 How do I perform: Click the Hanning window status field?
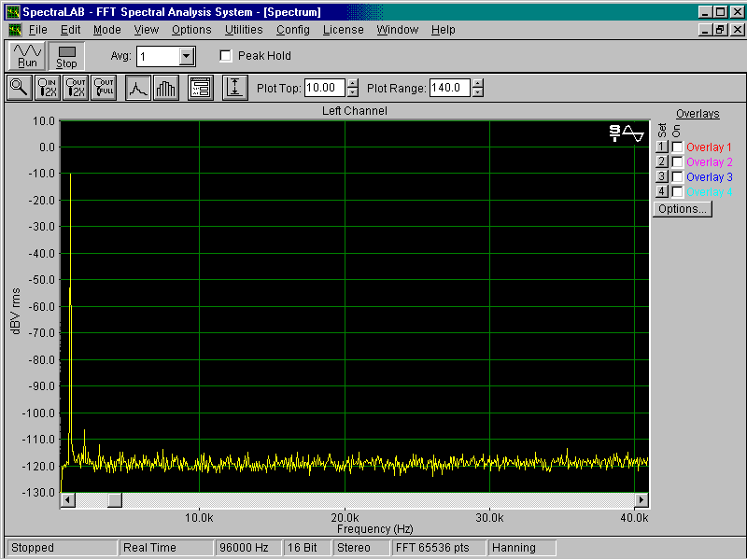click(x=522, y=548)
